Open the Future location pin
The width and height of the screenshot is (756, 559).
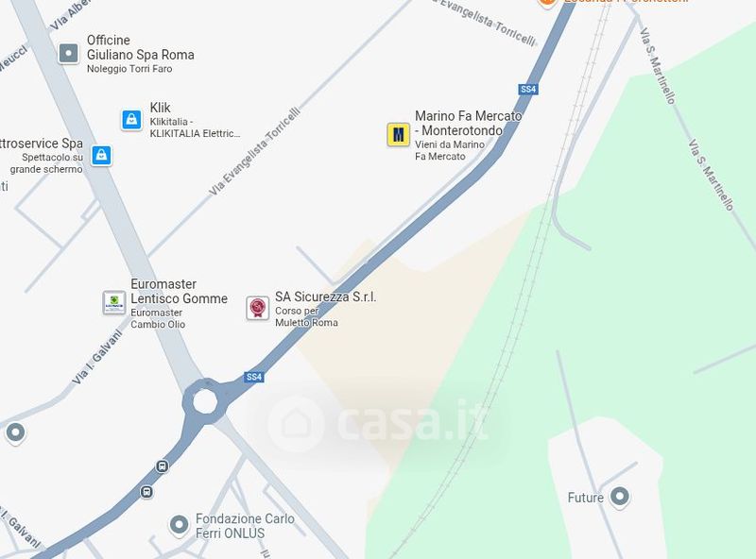[620, 497]
